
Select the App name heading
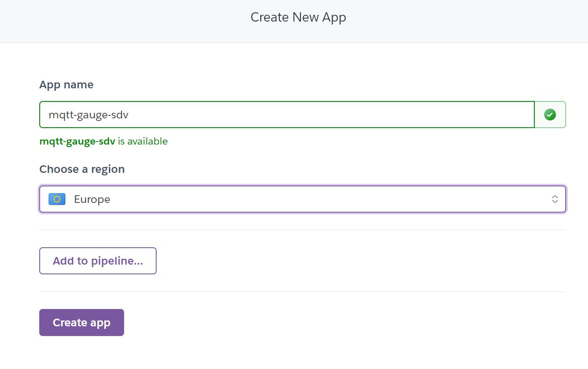click(66, 85)
